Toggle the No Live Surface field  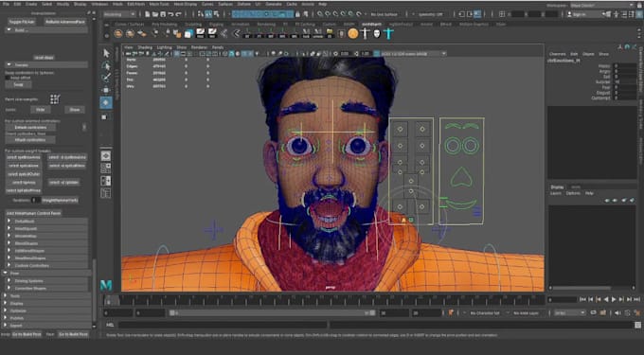tap(385, 14)
